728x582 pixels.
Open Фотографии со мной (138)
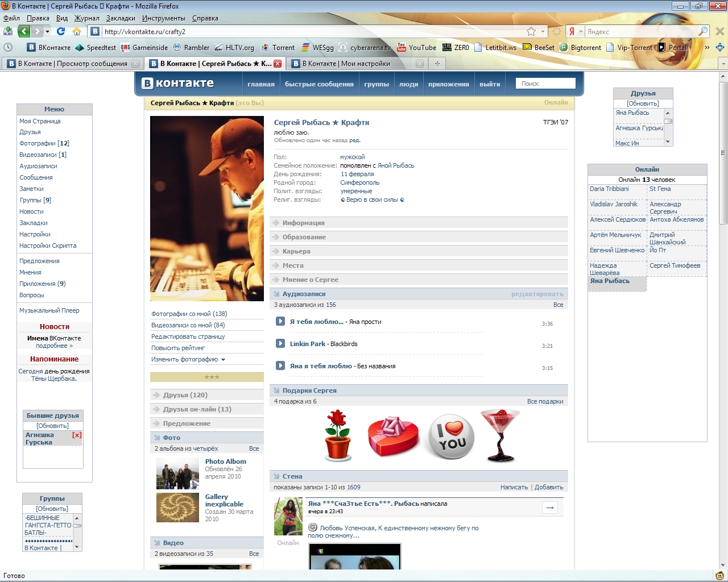coord(189,314)
